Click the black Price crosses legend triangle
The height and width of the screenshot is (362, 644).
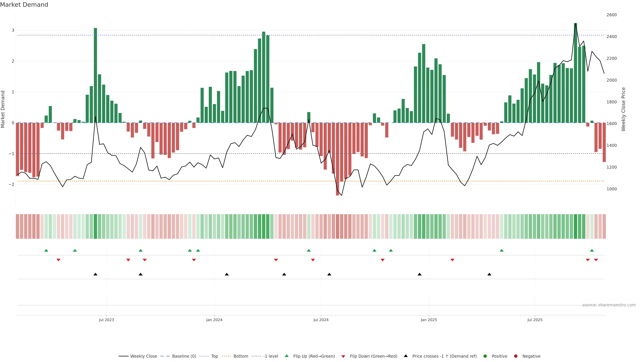click(406, 356)
